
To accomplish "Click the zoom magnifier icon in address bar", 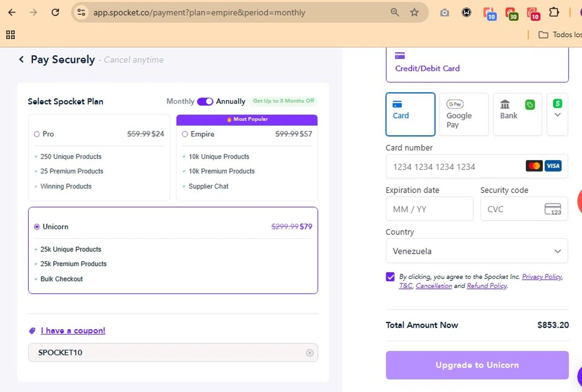I will click(395, 12).
